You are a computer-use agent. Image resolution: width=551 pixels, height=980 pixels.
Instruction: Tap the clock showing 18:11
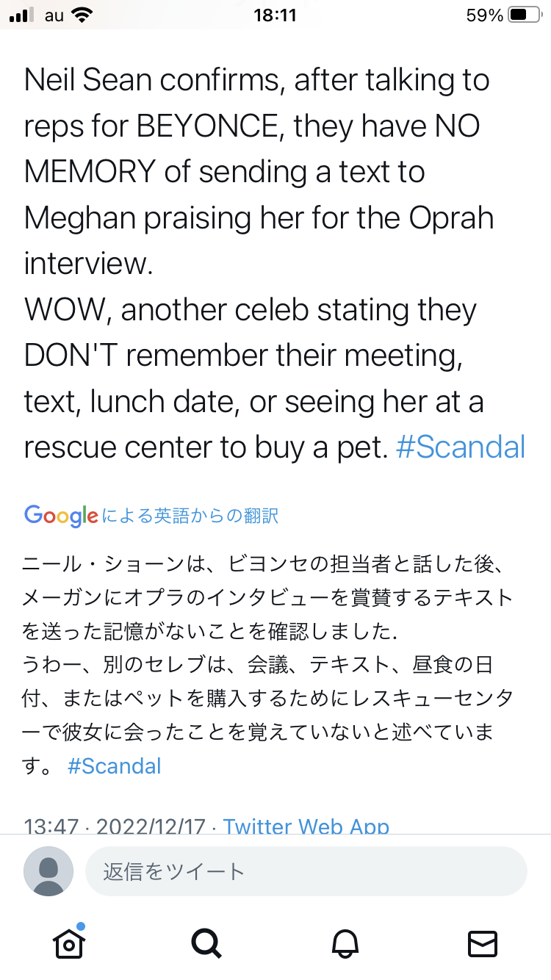(x=275, y=15)
